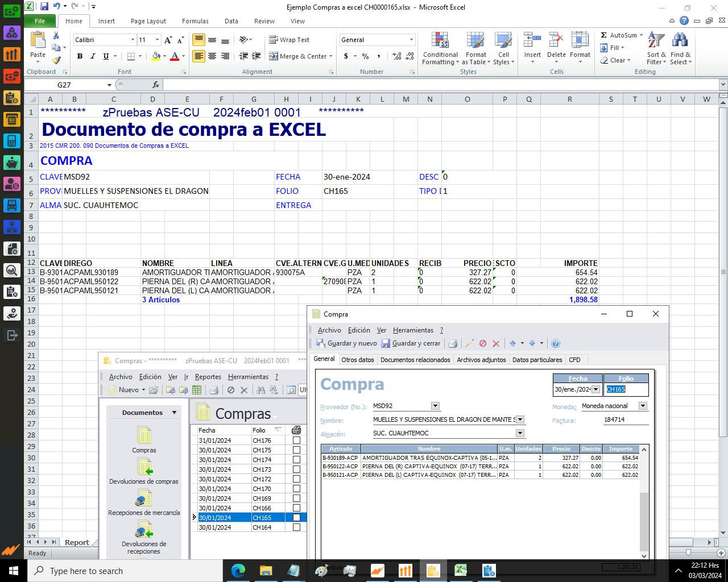This screenshot has height=582, width=728.
Task: Check the box in the CH173 row
Action: coord(296,469)
